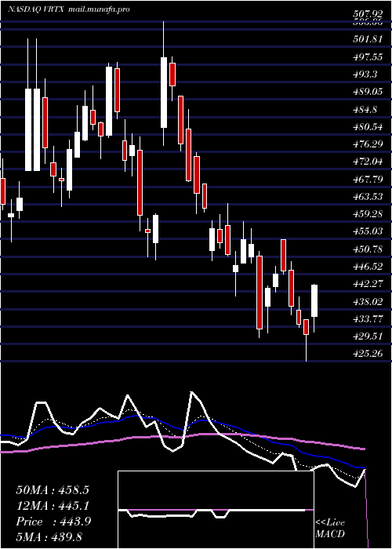Click the 484.8 price axis label

pyautogui.click(x=365, y=109)
